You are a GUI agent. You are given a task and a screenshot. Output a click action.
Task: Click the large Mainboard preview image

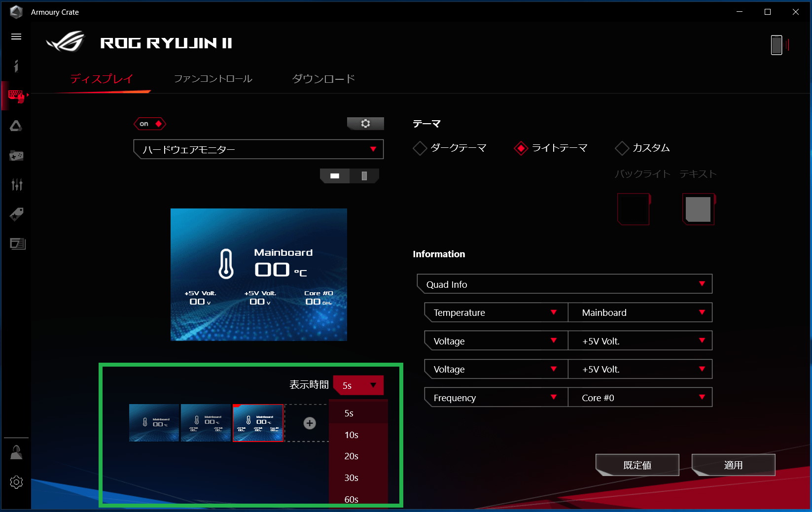[258, 274]
